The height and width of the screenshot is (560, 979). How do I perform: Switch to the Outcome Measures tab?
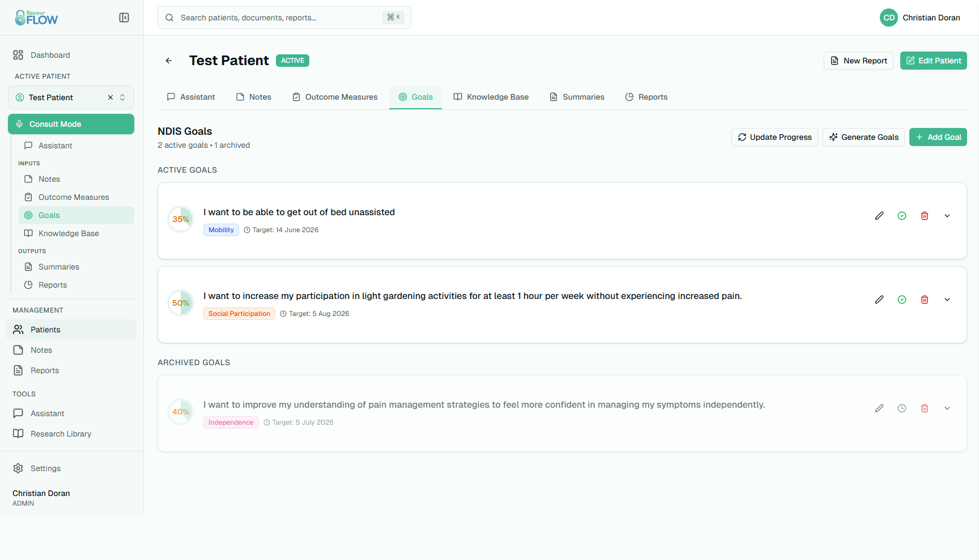pyautogui.click(x=335, y=97)
